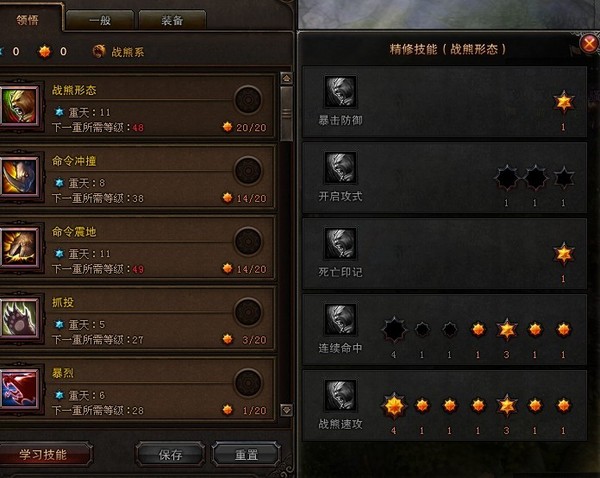Activate the first empty star in 开启攻式
The height and width of the screenshot is (478, 600).
point(507,178)
